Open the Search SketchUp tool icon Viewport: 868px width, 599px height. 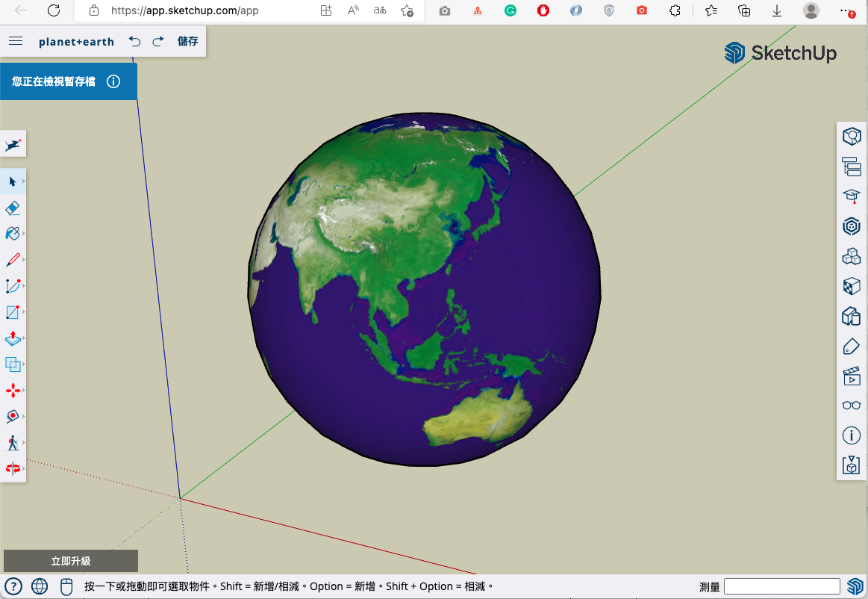pos(13,145)
